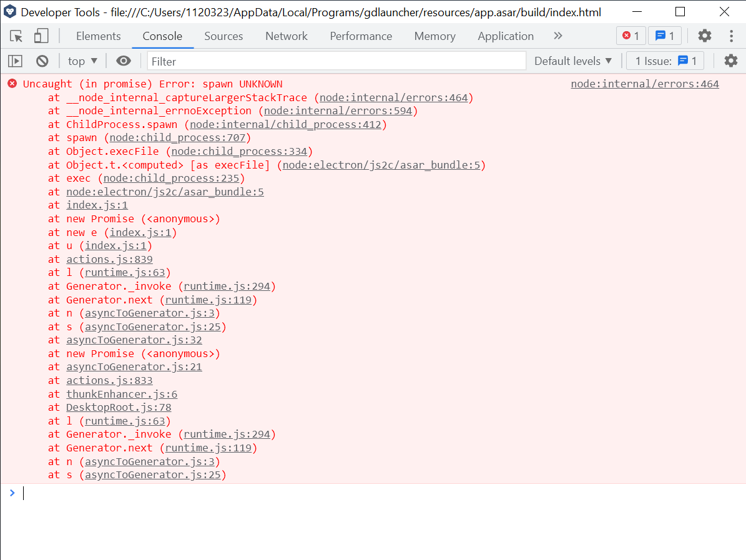Open the Sources tab

223,36
